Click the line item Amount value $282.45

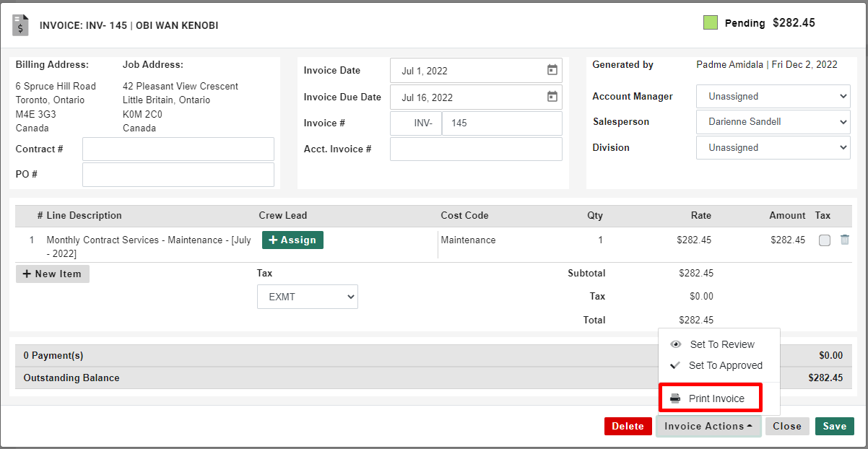click(x=788, y=240)
